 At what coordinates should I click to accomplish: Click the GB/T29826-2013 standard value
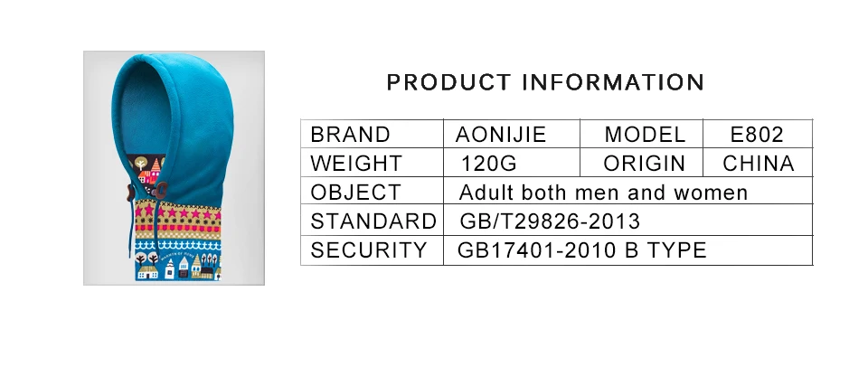point(550,221)
